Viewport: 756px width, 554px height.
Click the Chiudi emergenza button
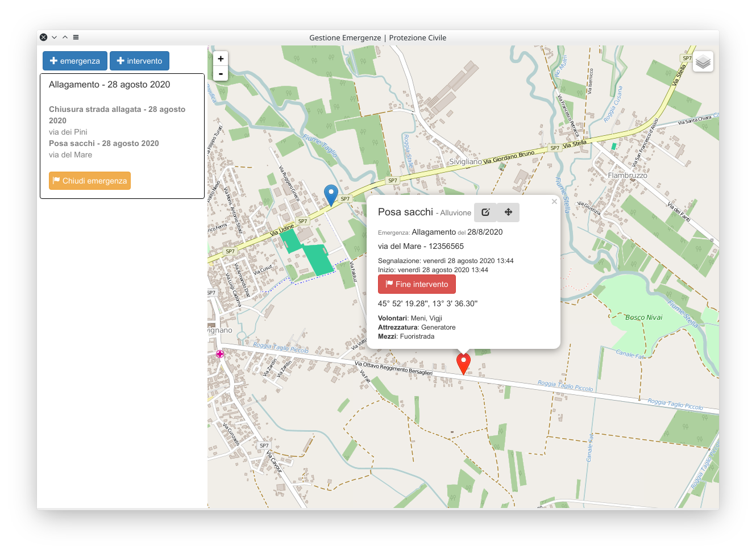coord(90,181)
